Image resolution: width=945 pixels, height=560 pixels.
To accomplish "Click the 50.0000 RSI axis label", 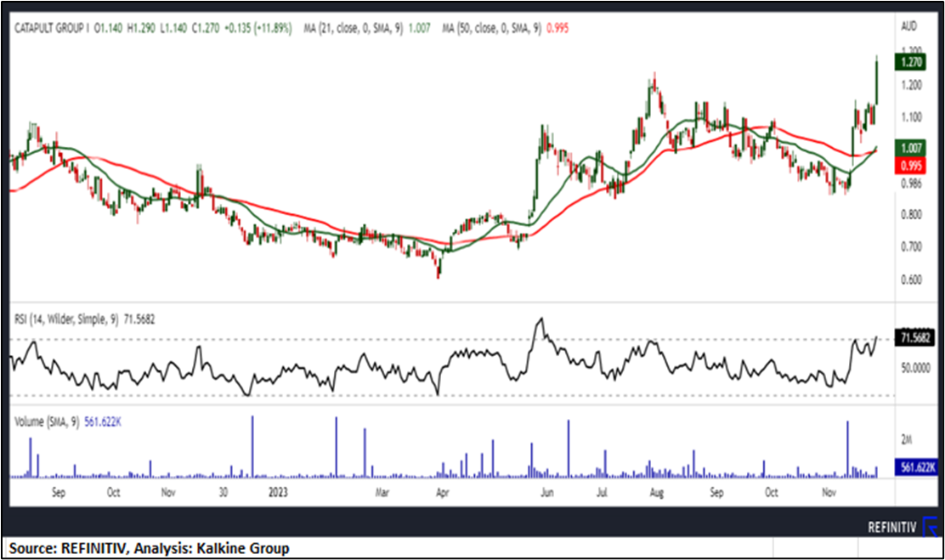I will [915, 367].
